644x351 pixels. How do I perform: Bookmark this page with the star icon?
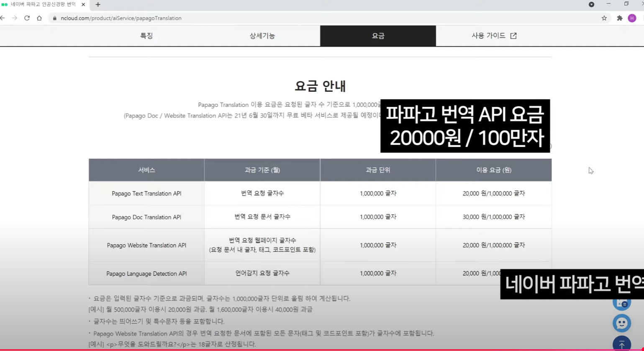604,18
